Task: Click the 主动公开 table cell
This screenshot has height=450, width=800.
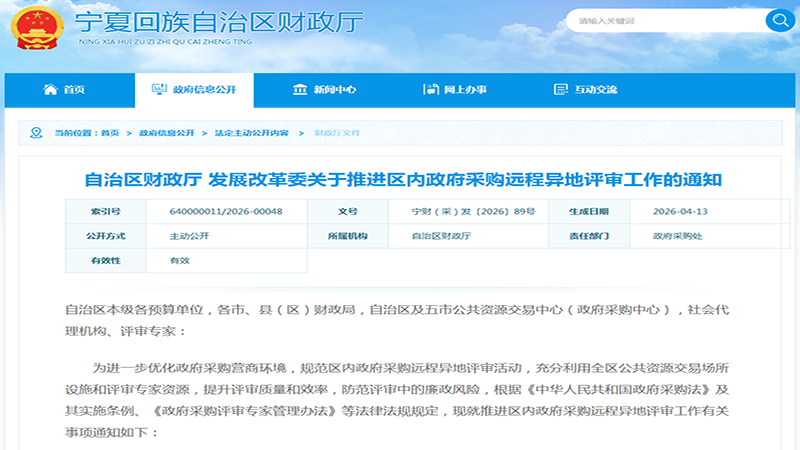Action: tap(227, 236)
